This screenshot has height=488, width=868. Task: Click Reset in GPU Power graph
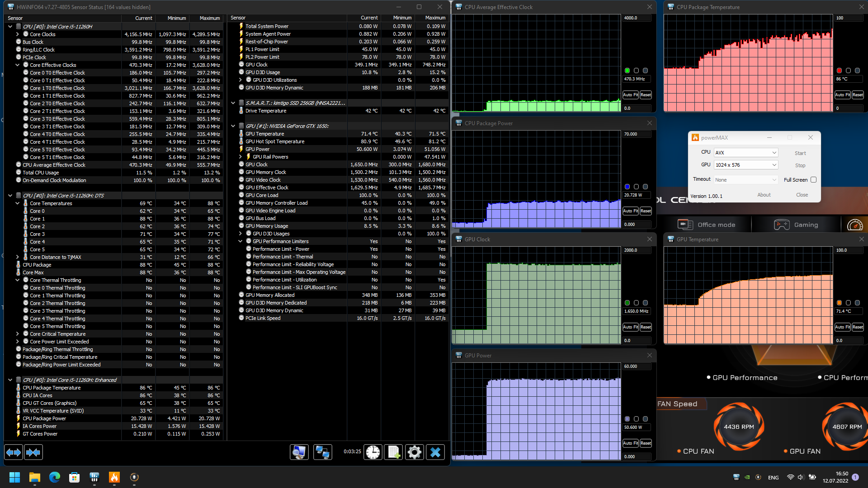(x=646, y=443)
